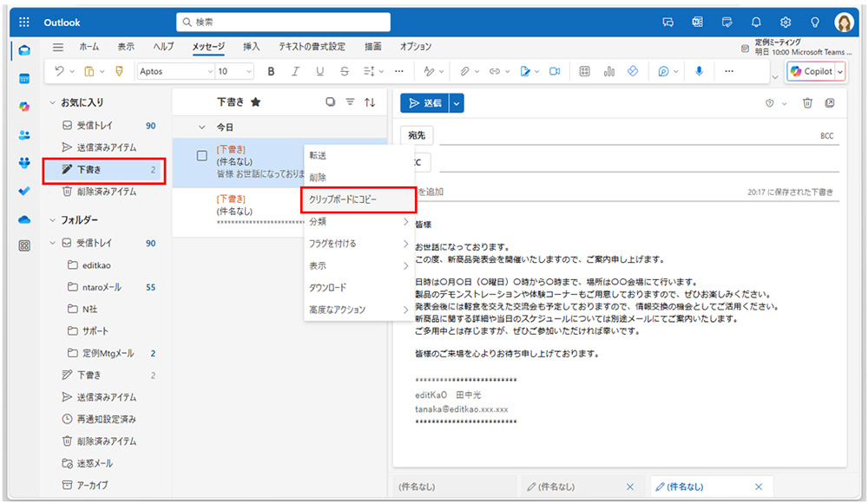This screenshot has height=503, width=868.
Task: Click the video camera icon in ribbon
Action: point(554,71)
